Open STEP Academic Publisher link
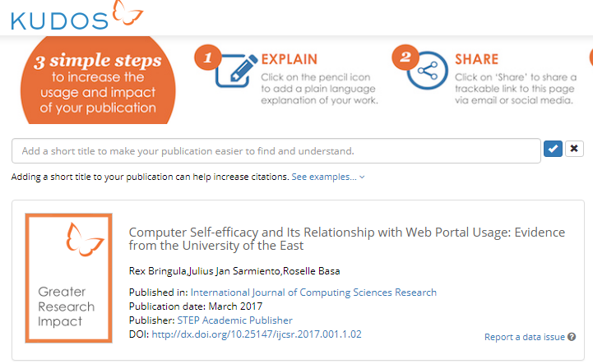Screen dimensions: 593x364 [235, 320]
